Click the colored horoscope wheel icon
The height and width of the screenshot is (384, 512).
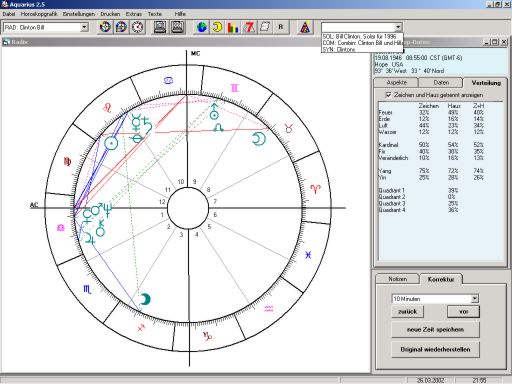pyautogui.click(x=106, y=27)
